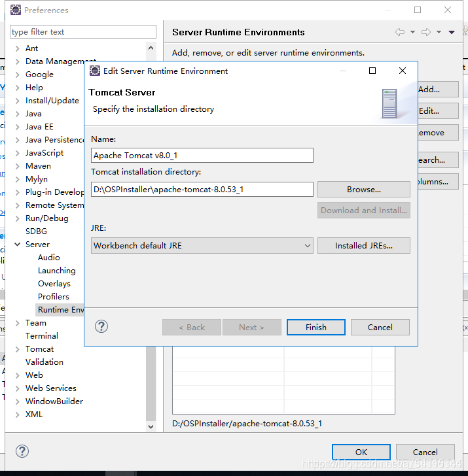Select the JavaScript tree item
This screenshot has width=468, height=476.
click(x=45, y=153)
